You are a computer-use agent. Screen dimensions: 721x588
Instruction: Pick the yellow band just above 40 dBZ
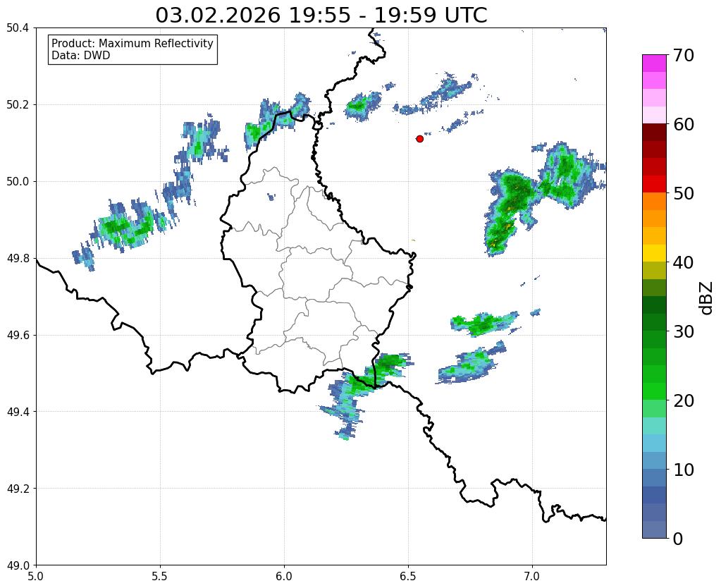tap(654, 254)
